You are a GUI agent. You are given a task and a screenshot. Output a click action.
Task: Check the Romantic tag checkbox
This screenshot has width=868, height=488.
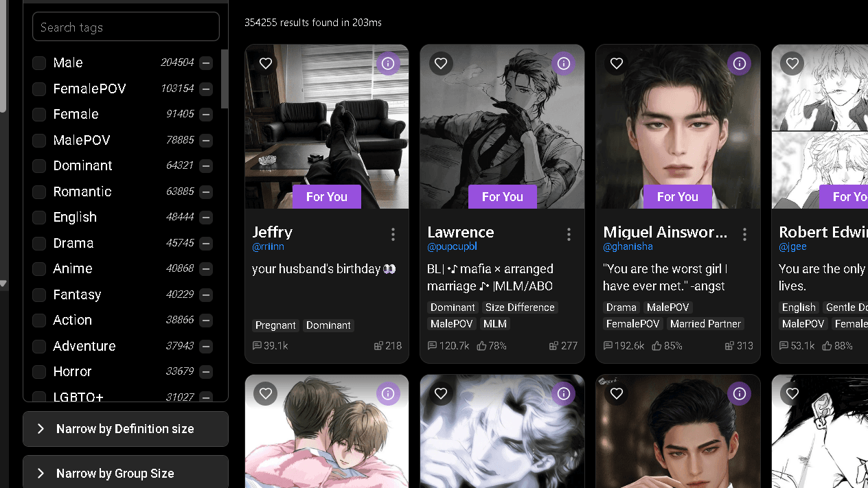tap(39, 192)
